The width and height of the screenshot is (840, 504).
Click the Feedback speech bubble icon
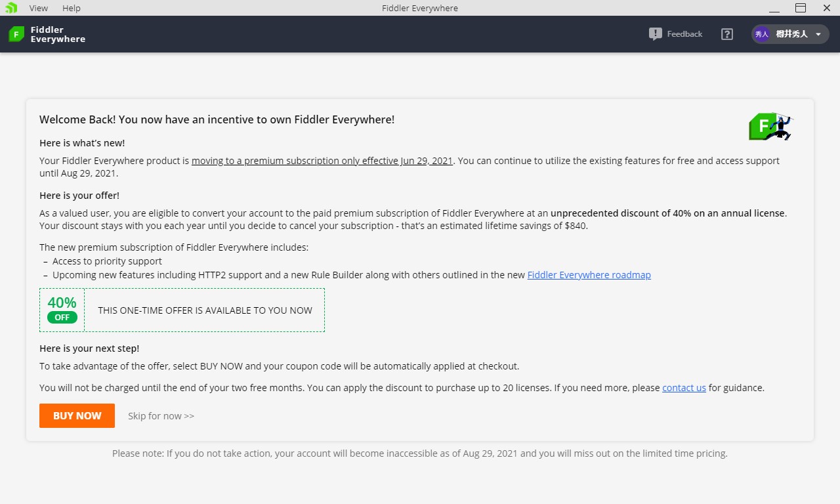click(655, 34)
